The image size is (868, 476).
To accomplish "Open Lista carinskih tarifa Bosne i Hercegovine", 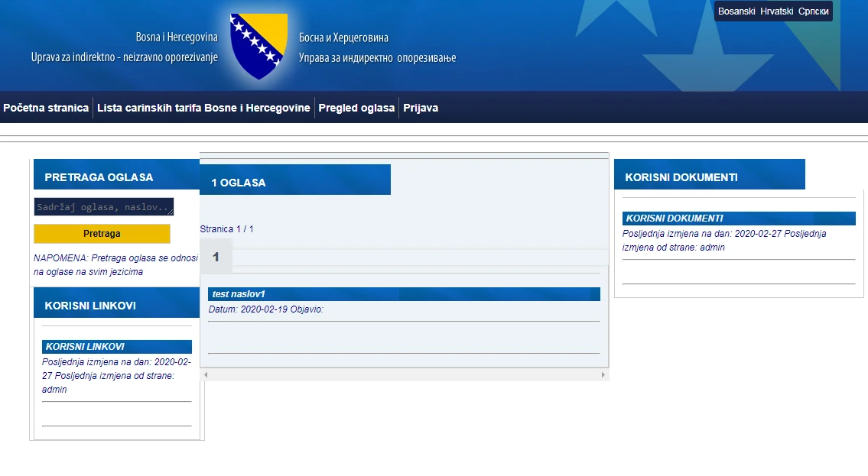I will click(x=203, y=108).
